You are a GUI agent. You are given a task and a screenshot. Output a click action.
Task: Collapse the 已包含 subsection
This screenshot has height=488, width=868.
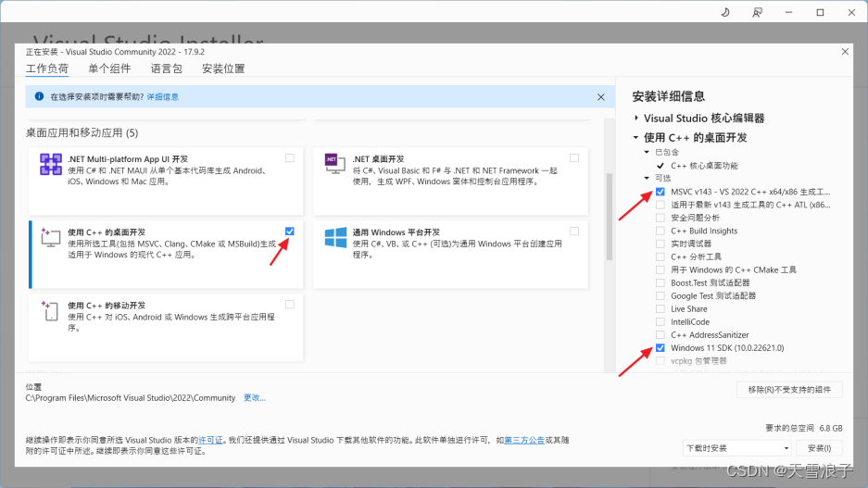pyautogui.click(x=647, y=152)
